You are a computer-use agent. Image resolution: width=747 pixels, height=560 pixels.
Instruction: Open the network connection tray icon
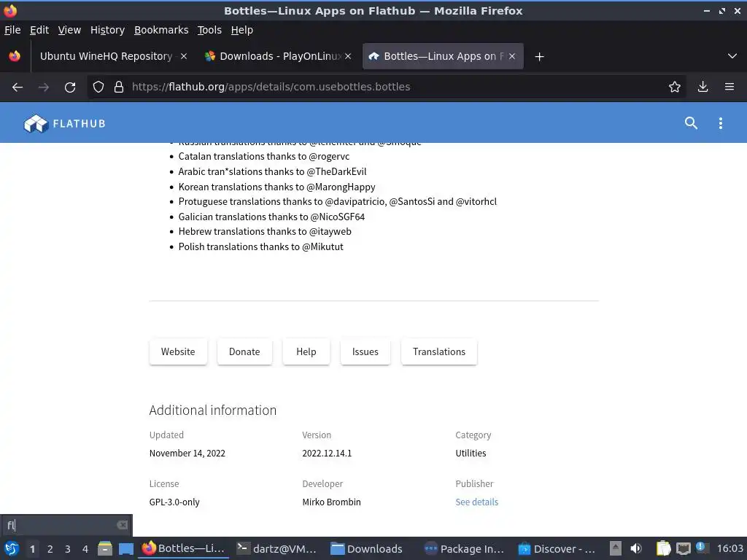pos(683,548)
